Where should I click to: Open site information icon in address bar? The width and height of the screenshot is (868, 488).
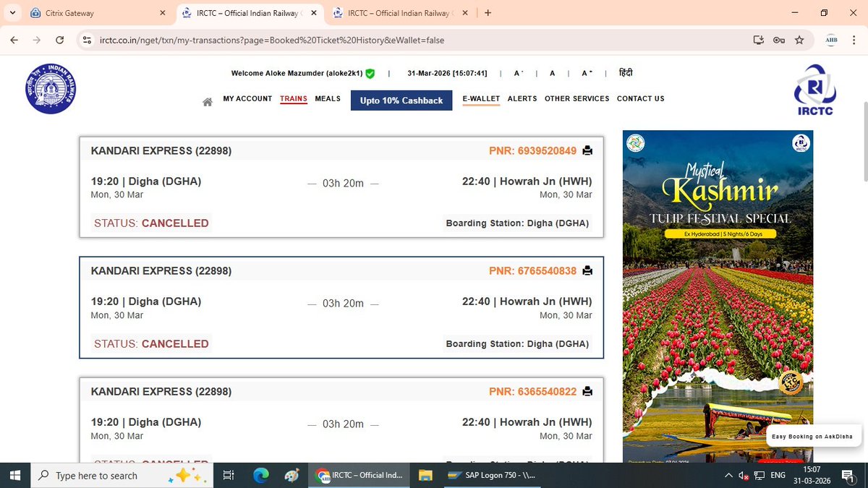[x=88, y=40]
